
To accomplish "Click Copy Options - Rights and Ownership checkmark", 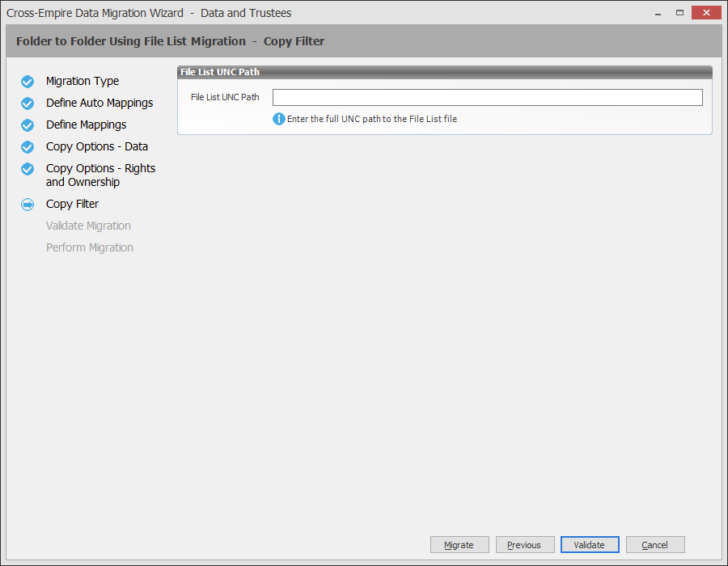I will [x=28, y=169].
